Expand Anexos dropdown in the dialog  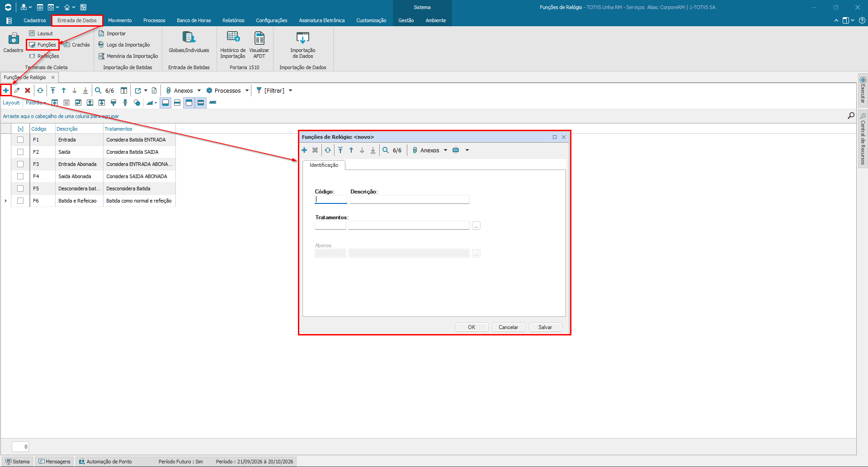[445, 150]
